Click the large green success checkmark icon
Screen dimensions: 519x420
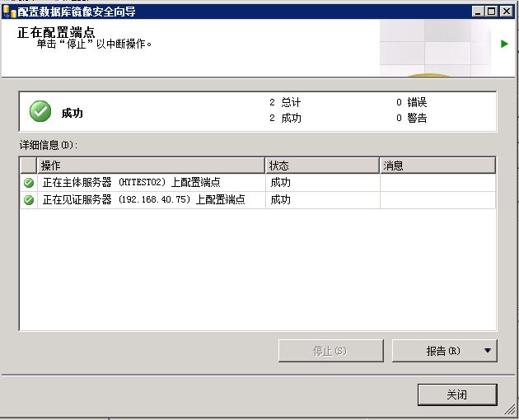40,111
